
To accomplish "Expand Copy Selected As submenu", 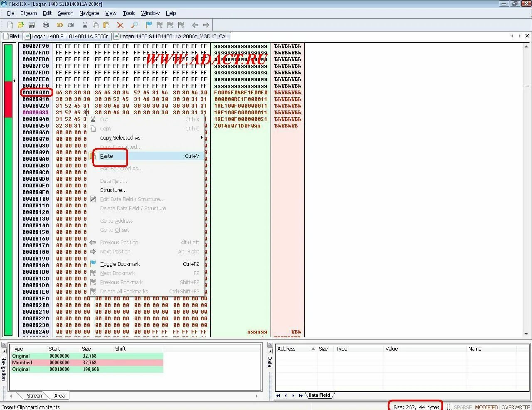I will point(146,137).
